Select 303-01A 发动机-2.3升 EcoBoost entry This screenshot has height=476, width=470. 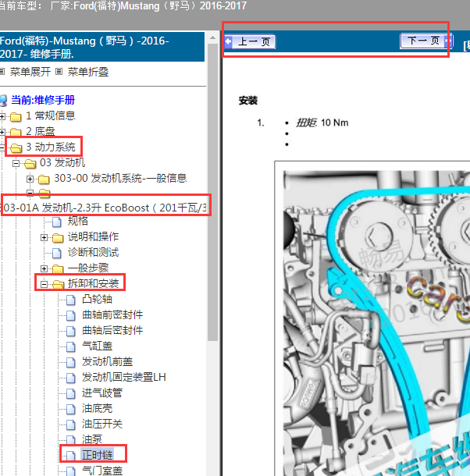(x=105, y=208)
